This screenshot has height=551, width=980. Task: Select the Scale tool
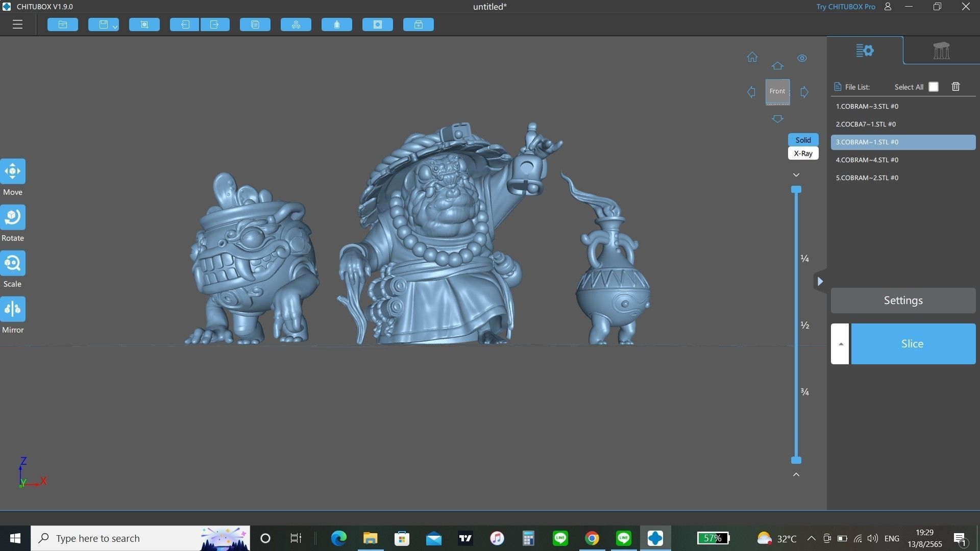click(13, 263)
